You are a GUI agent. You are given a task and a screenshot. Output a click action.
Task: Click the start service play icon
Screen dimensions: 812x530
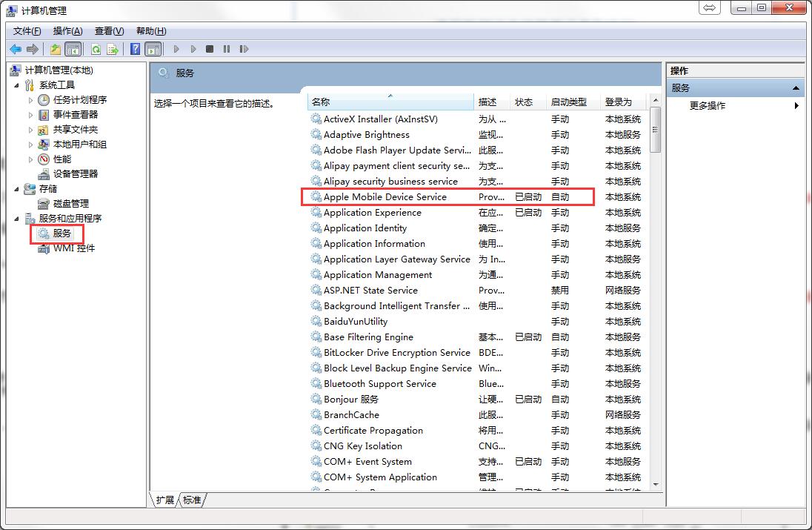176,49
